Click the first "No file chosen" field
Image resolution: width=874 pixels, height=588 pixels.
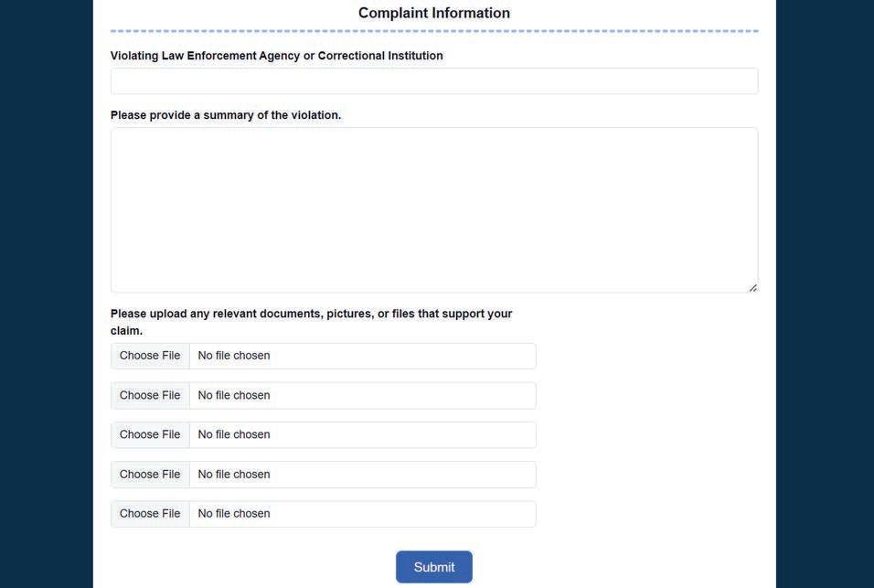click(x=361, y=356)
